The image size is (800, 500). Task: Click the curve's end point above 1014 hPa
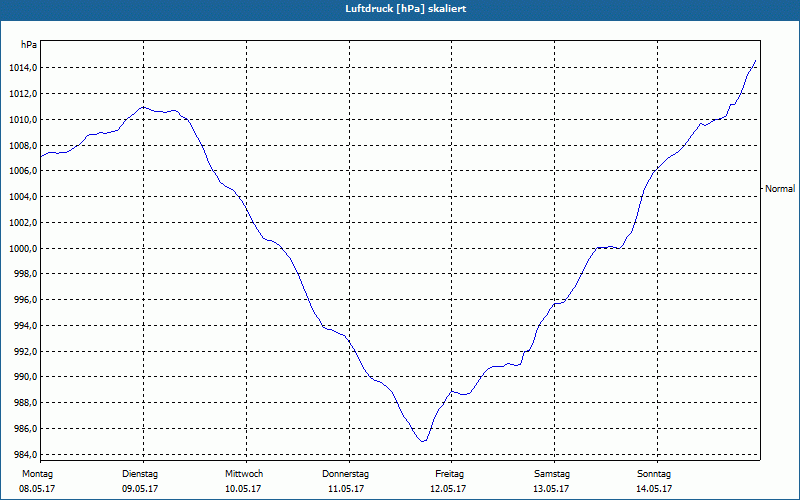pyautogui.click(x=755, y=61)
